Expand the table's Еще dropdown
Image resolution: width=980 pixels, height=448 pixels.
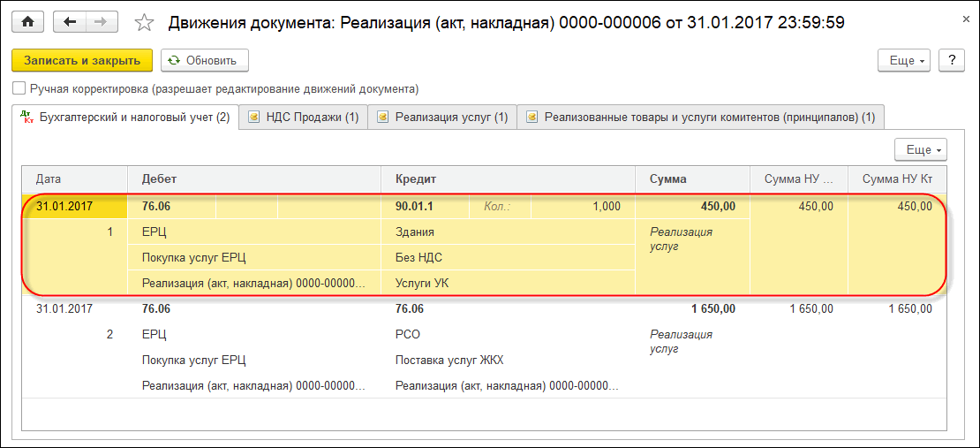tap(920, 149)
